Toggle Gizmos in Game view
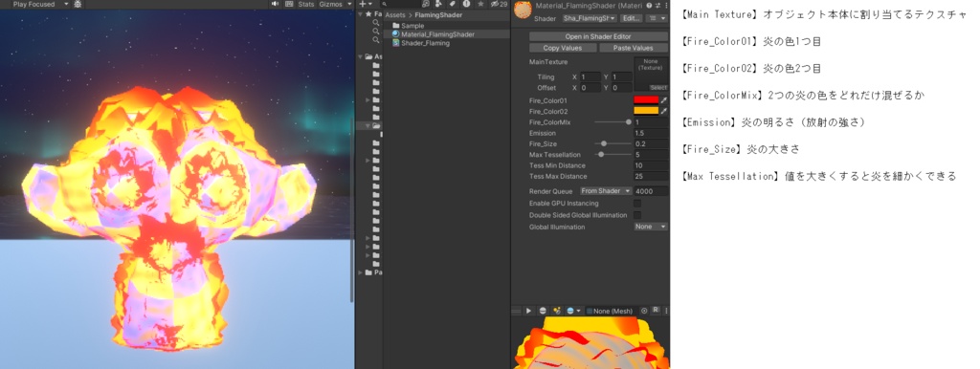 click(330, 4)
